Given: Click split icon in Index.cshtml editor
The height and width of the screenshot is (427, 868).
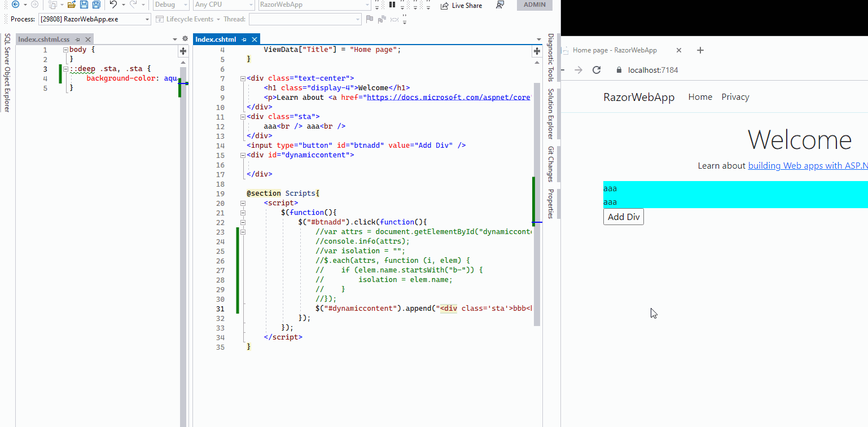Looking at the screenshot, I should [x=537, y=51].
